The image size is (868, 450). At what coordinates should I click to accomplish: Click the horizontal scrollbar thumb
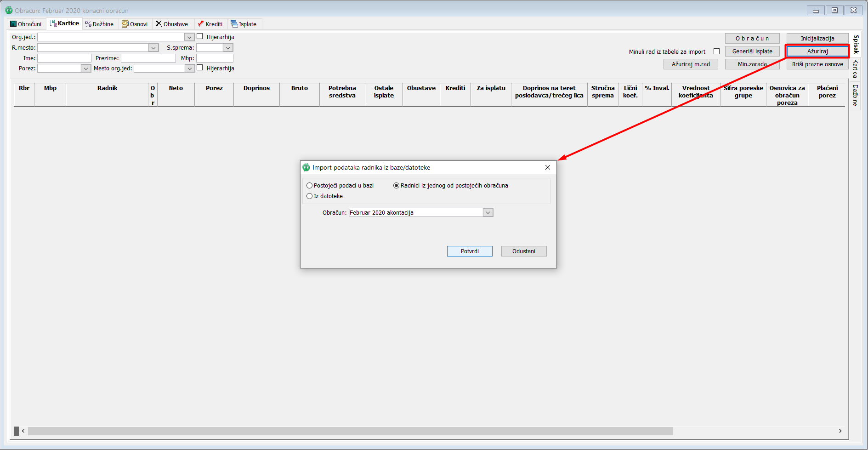point(350,431)
